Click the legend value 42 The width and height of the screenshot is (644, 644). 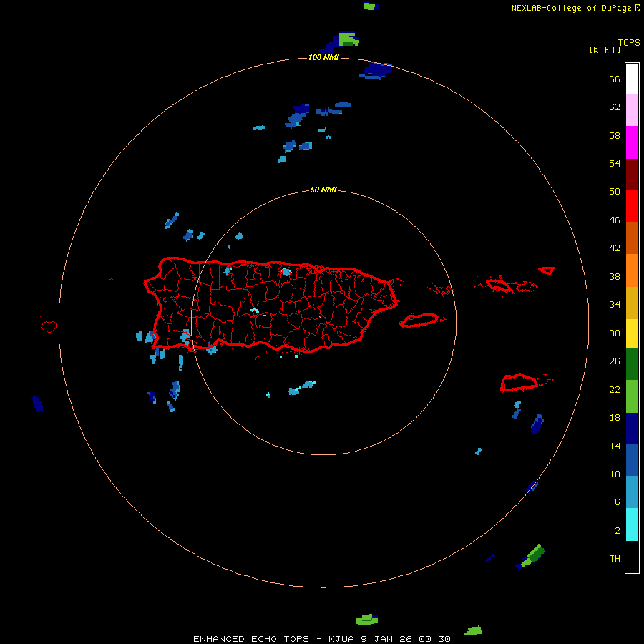click(615, 248)
